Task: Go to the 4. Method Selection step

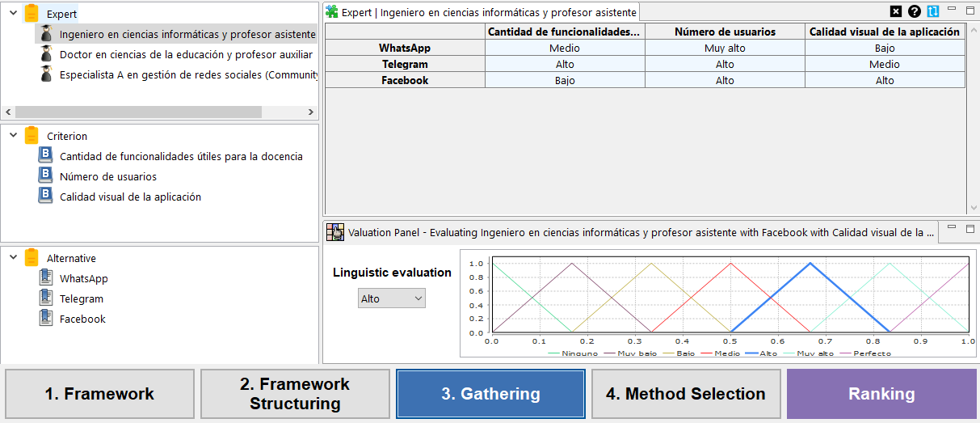Action: click(686, 394)
